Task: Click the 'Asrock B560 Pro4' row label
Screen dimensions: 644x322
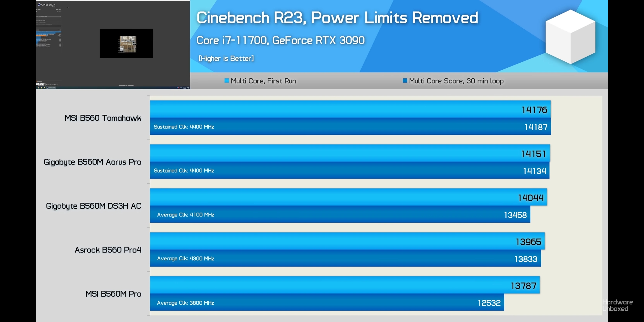Action: (x=108, y=250)
